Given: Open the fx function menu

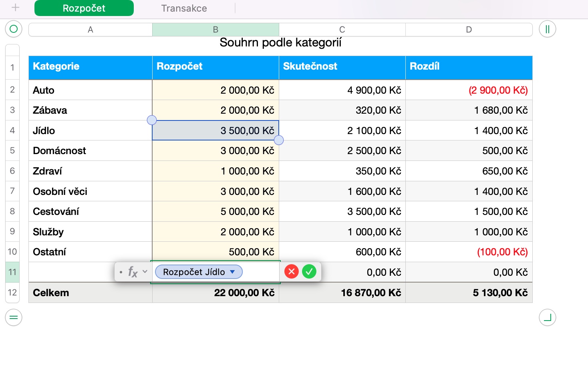Looking at the screenshot, I should 137,272.
